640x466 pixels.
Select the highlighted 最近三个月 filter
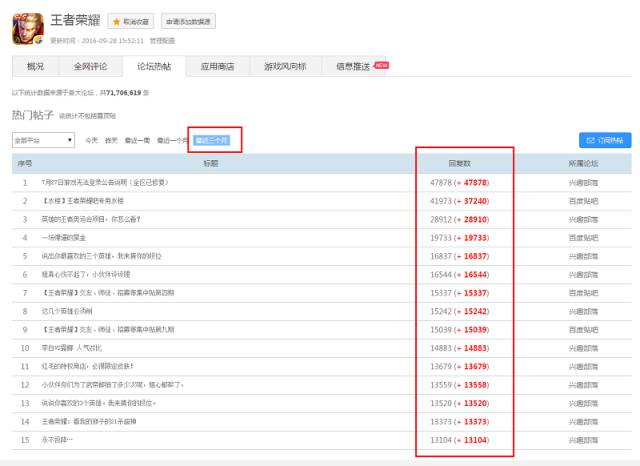pyautogui.click(x=212, y=140)
